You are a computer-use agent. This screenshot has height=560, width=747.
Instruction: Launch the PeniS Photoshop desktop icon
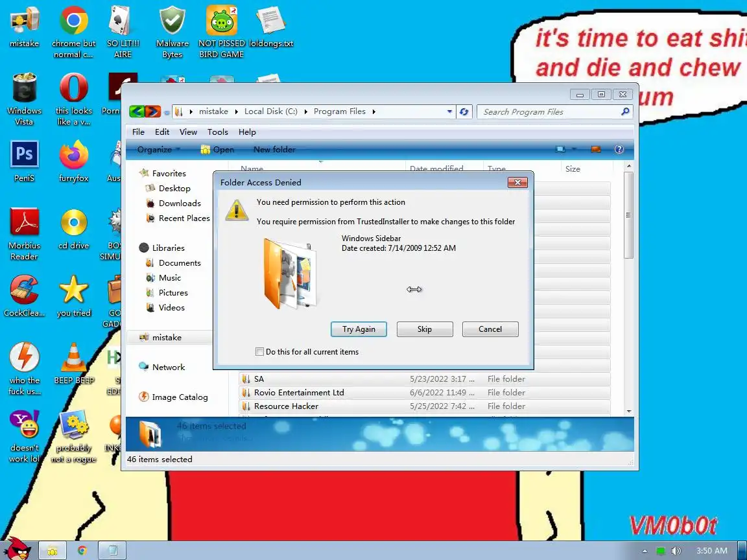pyautogui.click(x=24, y=161)
